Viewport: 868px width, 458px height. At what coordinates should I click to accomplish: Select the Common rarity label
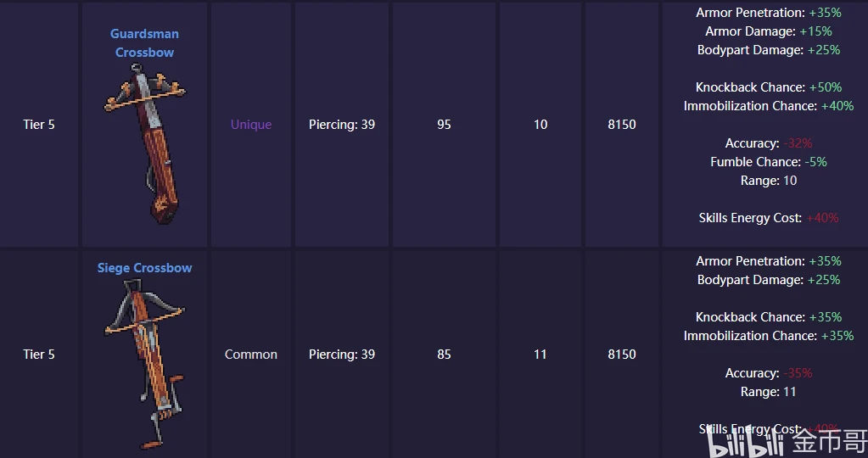(251, 355)
